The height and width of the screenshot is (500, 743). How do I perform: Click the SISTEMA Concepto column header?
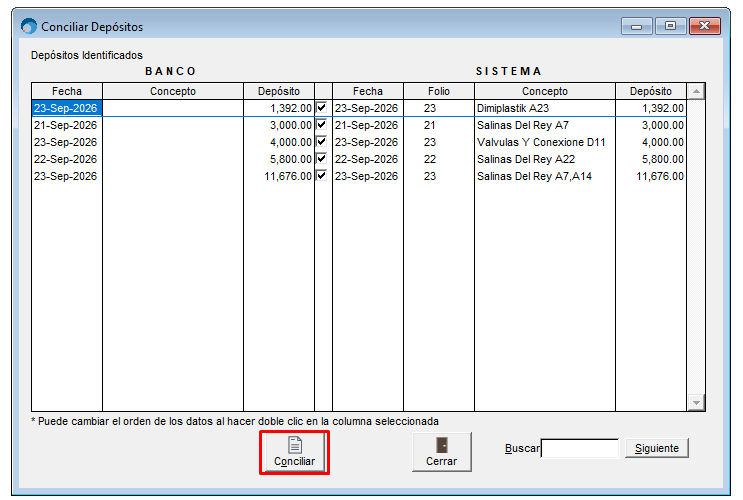coord(545,91)
